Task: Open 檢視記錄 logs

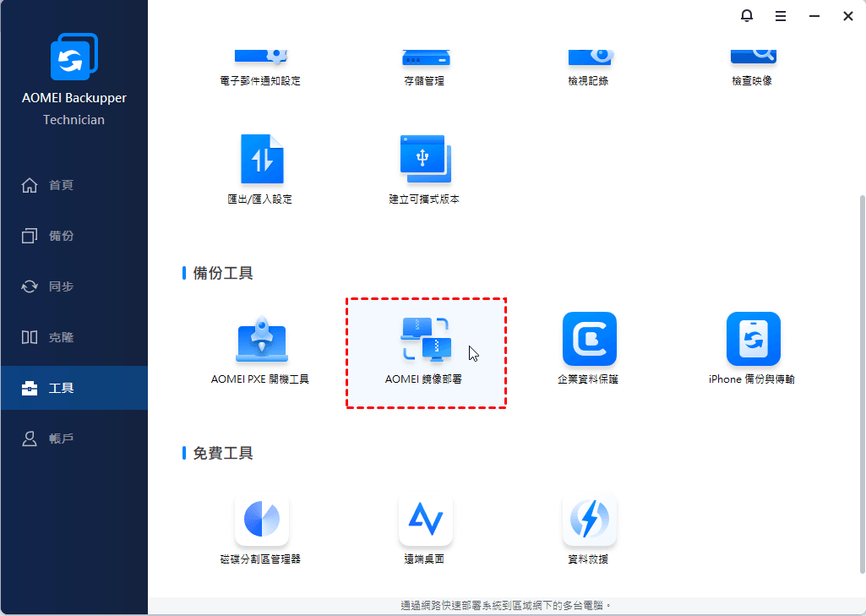Action: [x=589, y=63]
